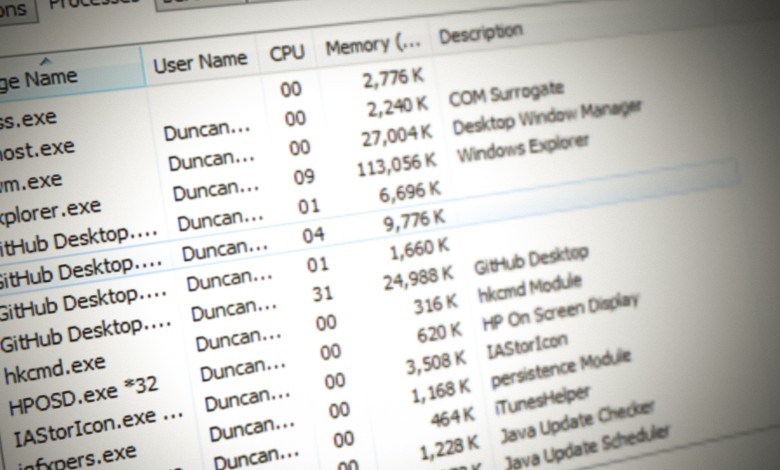Sort by the Description column header
Screen dimensions: 780x470
click(x=481, y=34)
